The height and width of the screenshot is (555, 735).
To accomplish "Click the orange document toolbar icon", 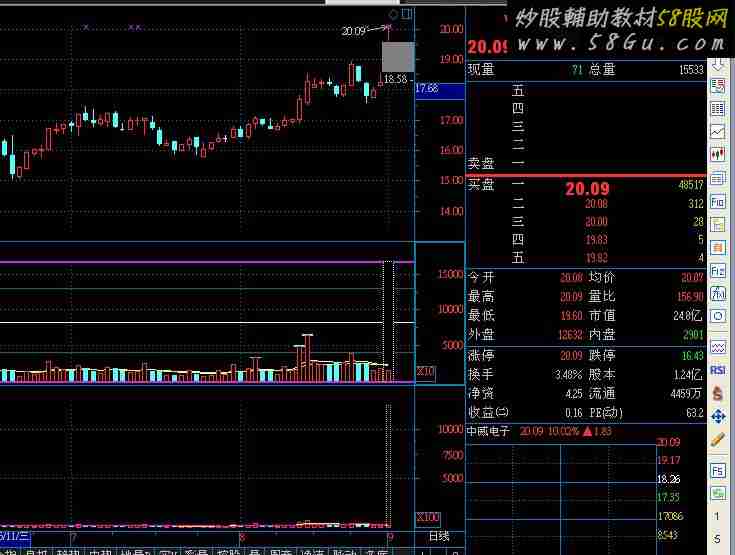I will tap(718, 248).
